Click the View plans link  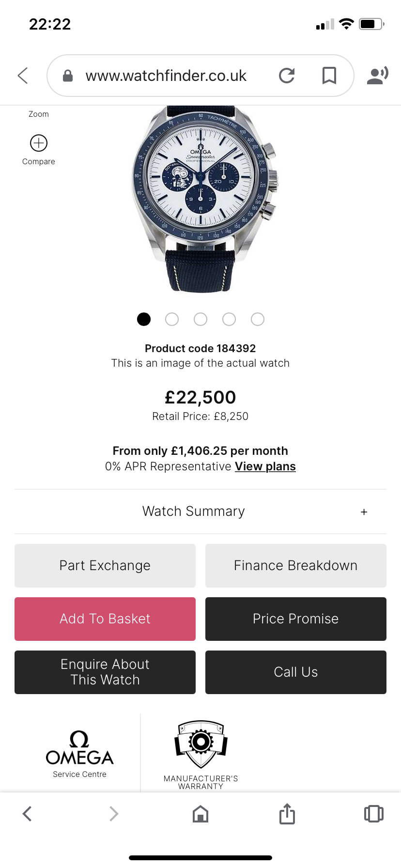(x=265, y=466)
